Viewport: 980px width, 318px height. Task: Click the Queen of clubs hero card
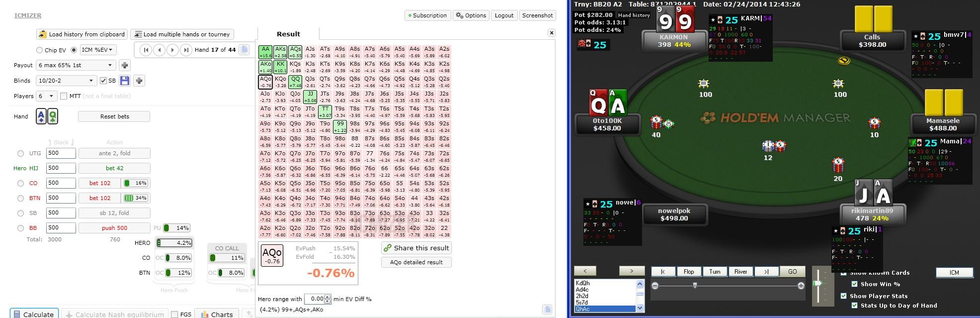click(x=53, y=116)
